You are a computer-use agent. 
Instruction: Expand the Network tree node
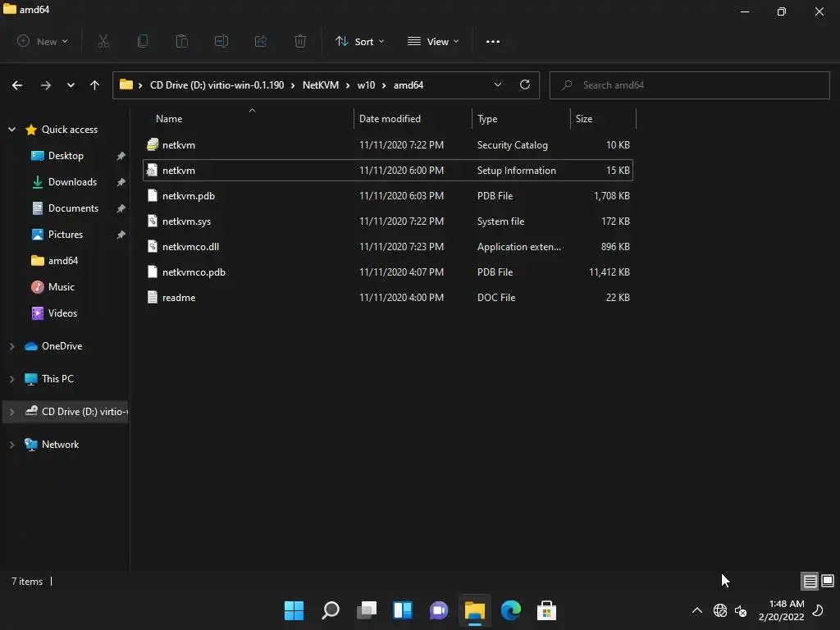[x=11, y=444]
